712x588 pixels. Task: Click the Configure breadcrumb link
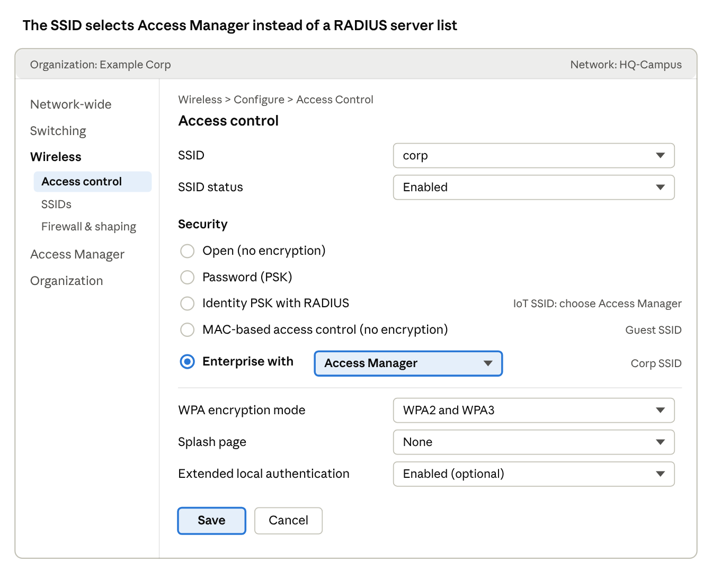click(x=259, y=100)
